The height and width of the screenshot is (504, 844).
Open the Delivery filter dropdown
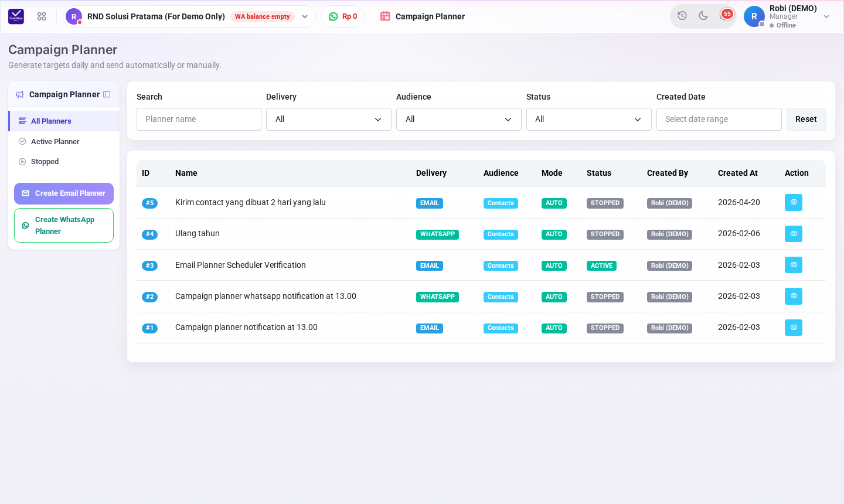tap(329, 119)
